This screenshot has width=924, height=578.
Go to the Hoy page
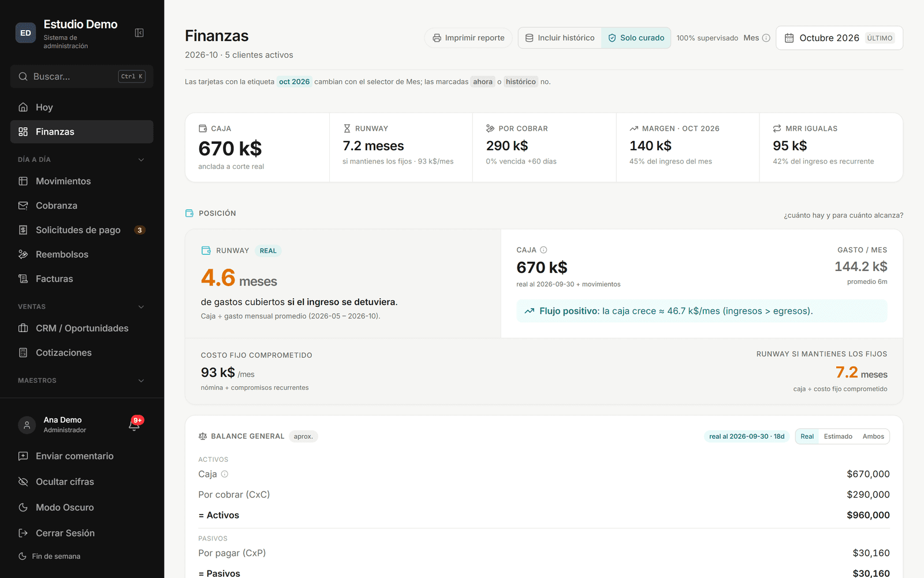click(81, 108)
